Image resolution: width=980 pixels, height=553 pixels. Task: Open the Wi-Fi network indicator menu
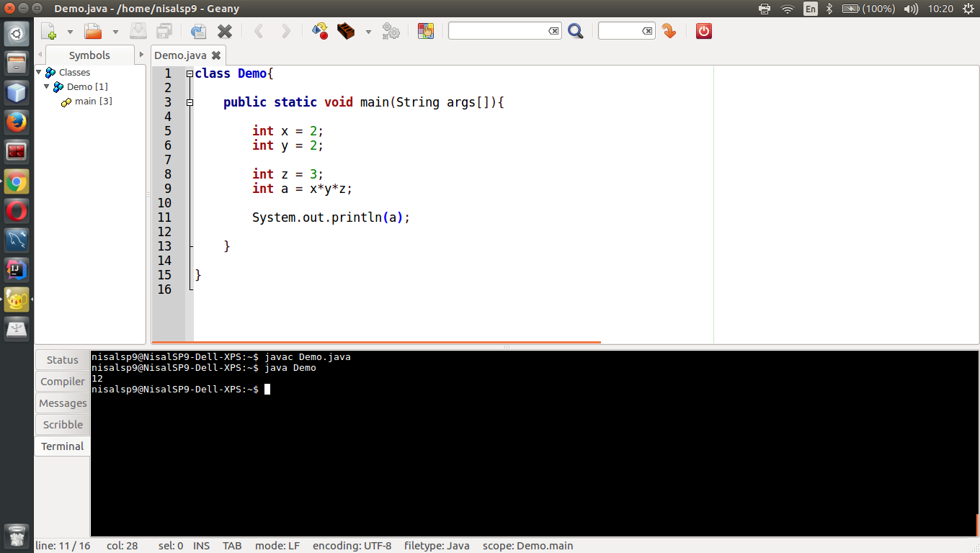[x=787, y=9]
